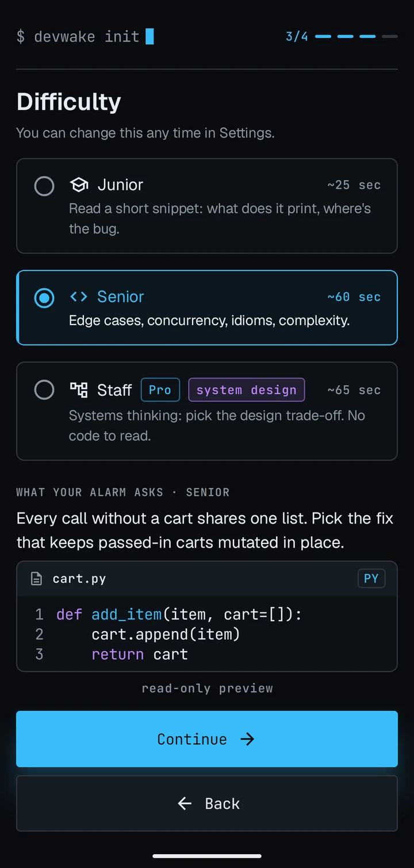Screen dimensions: 414x868
Task: Click the right arrow on Continue
Action: click(x=247, y=739)
